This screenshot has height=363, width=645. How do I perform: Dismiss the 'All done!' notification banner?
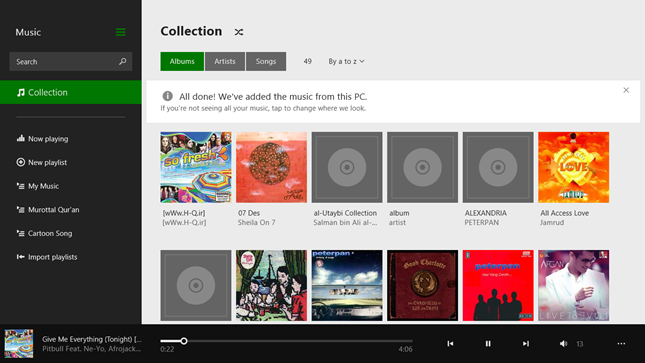(x=626, y=90)
